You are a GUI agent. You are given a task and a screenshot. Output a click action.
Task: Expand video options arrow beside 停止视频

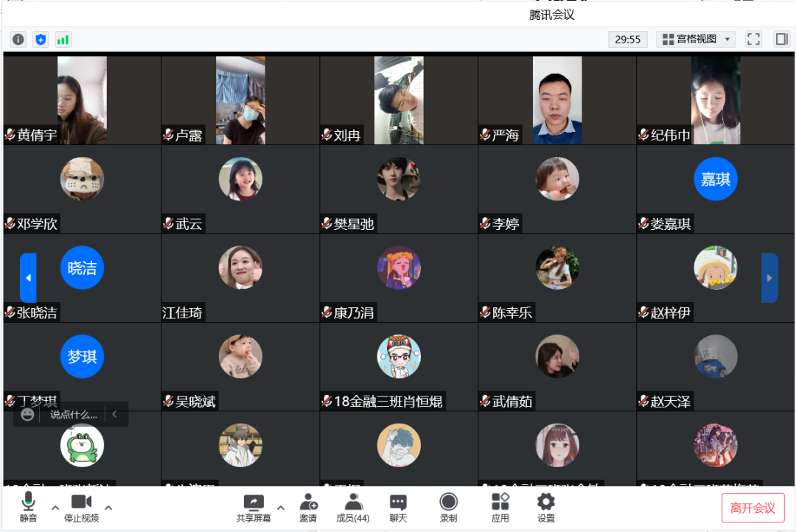(108, 508)
